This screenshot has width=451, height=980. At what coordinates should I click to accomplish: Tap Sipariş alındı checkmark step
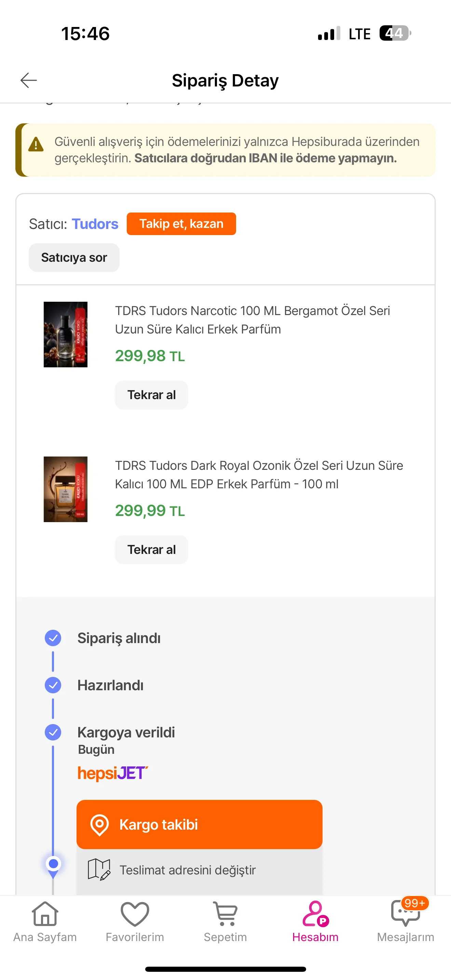click(53, 638)
